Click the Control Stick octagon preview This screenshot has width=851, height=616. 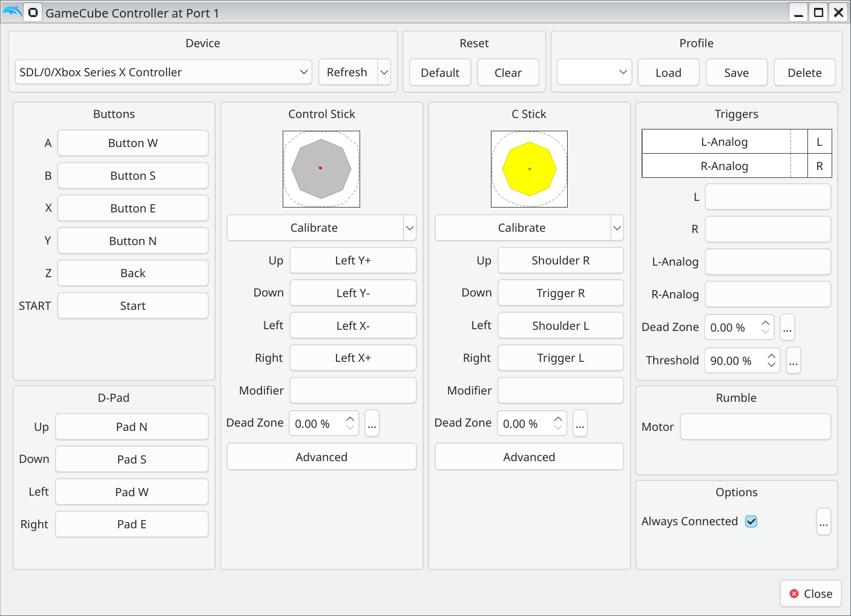tap(321, 169)
